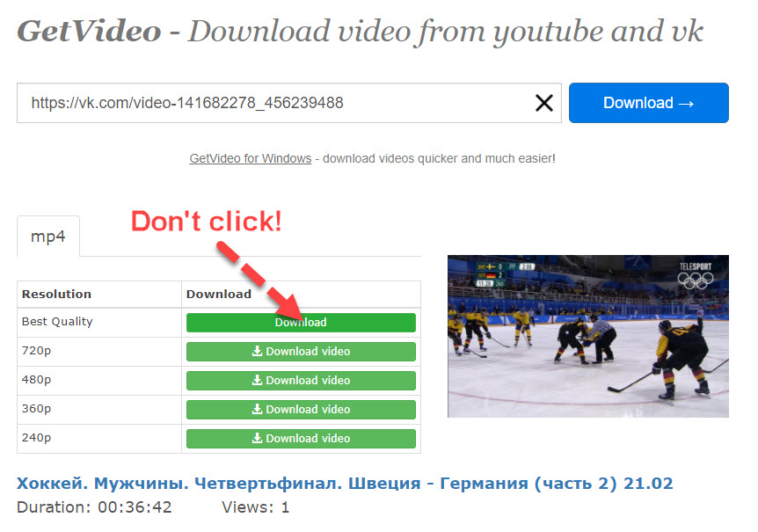This screenshot has height=532, width=758.
Task: Download the 360p video
Action: click(301, 409)
